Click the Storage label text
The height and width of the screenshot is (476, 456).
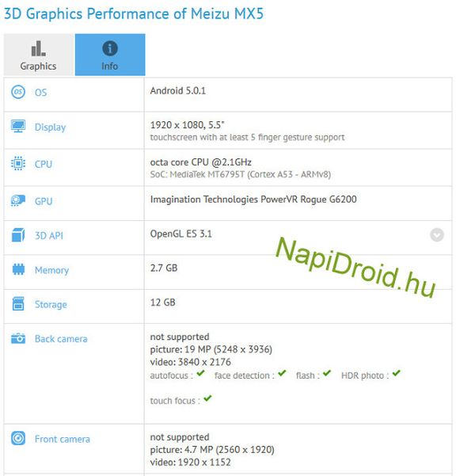51,304
